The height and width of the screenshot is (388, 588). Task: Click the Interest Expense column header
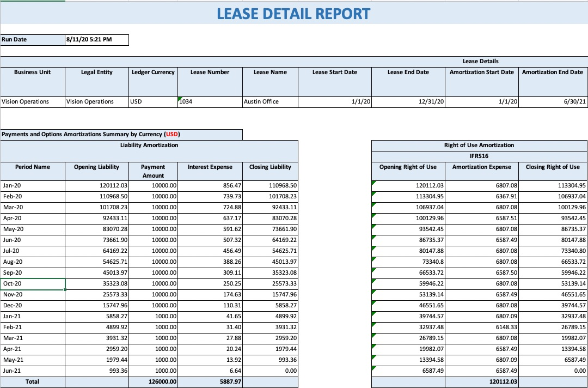(210, 167)
